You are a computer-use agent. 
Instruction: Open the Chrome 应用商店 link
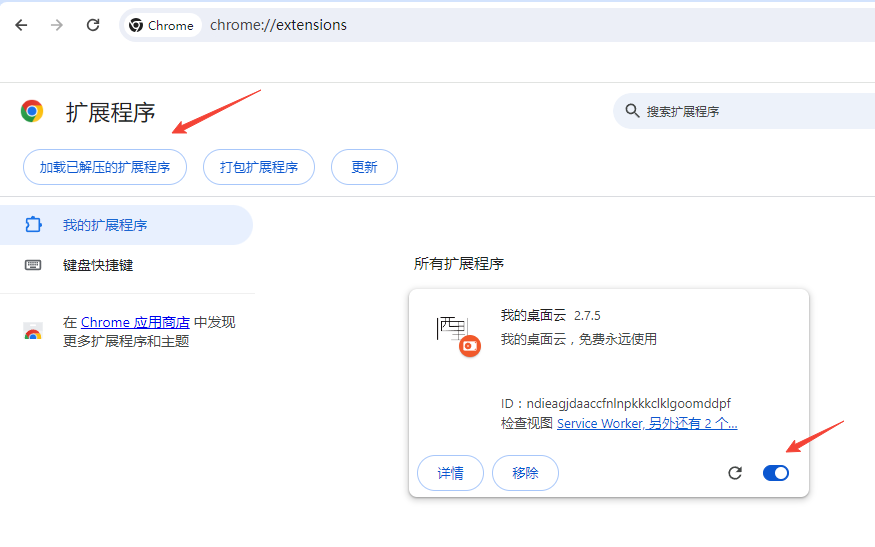(135, 322)
